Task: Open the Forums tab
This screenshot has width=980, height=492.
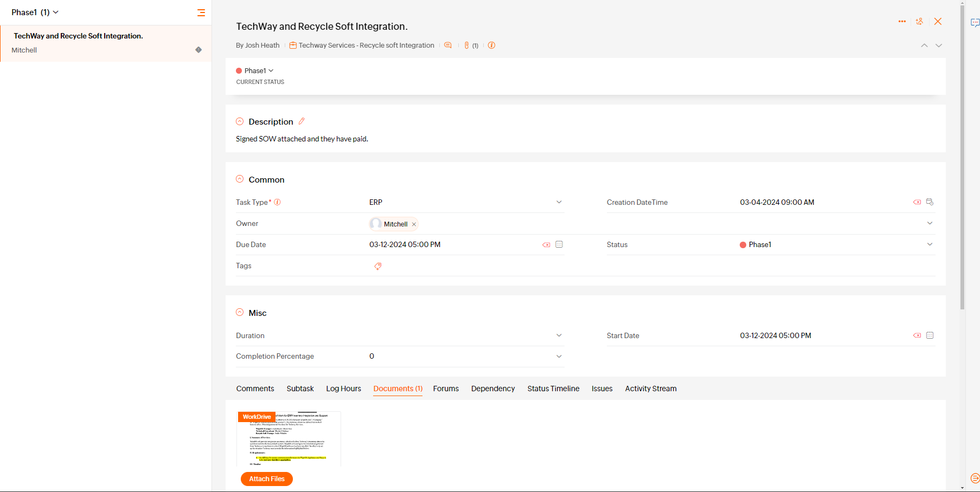Action: [446, 389]
